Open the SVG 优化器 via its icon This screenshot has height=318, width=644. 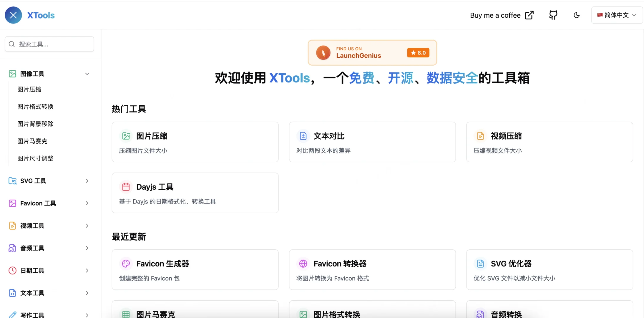click(480, 264)
